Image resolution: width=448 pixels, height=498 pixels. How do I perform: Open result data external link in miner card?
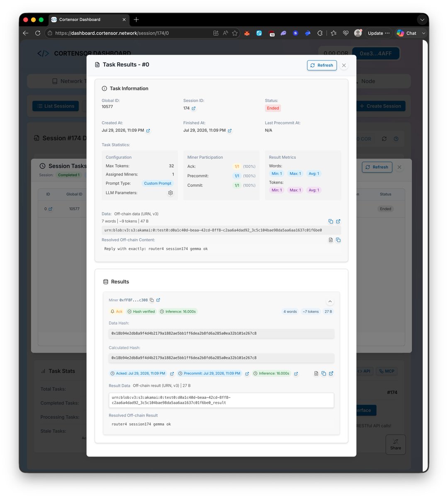click(331, 373)
